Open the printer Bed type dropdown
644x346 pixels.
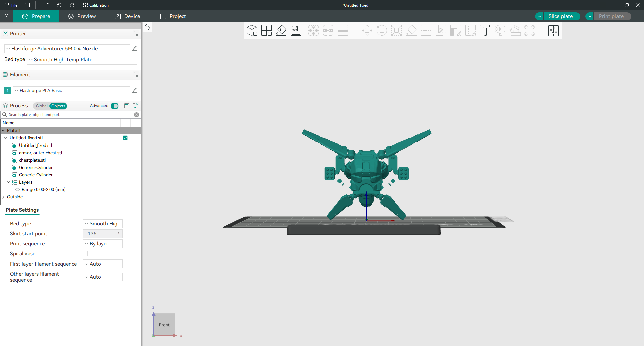coord(82,60)
